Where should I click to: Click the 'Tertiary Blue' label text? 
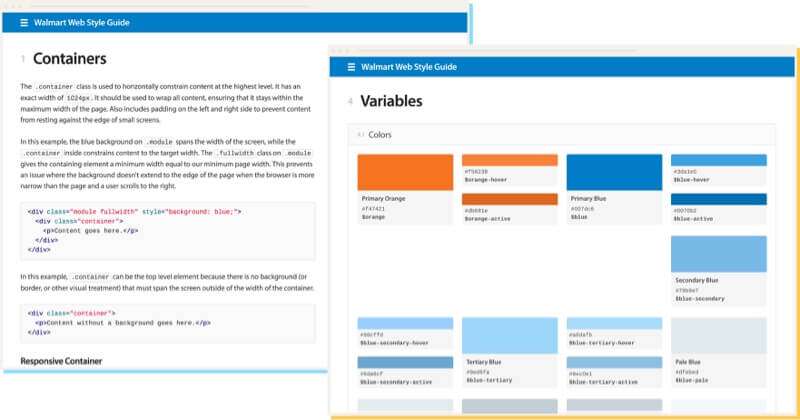[x=484, y=362]
